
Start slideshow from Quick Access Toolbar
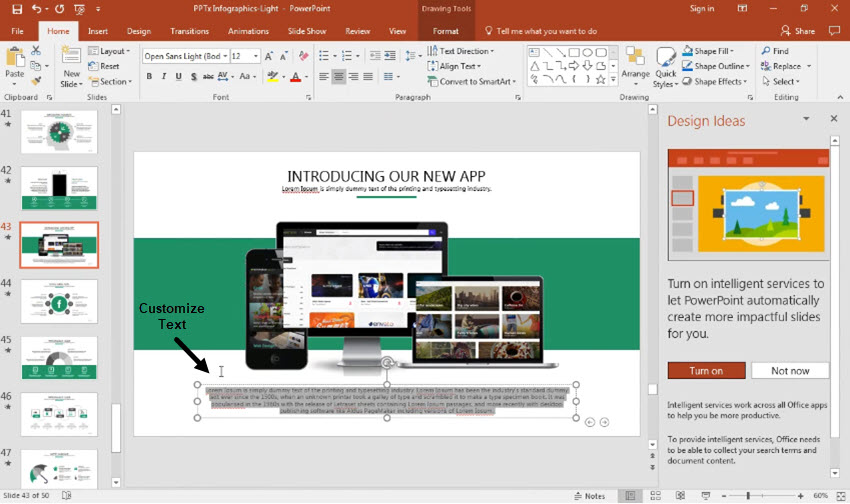tap(79, 9)
